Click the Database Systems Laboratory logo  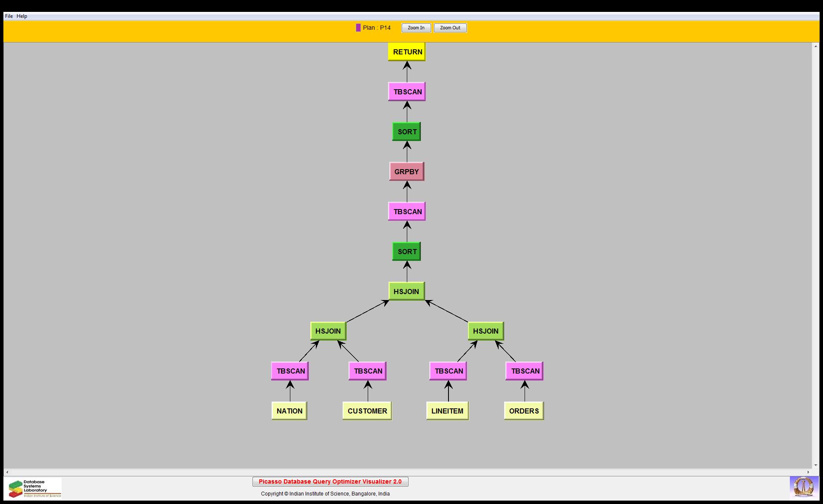point(34,488)
